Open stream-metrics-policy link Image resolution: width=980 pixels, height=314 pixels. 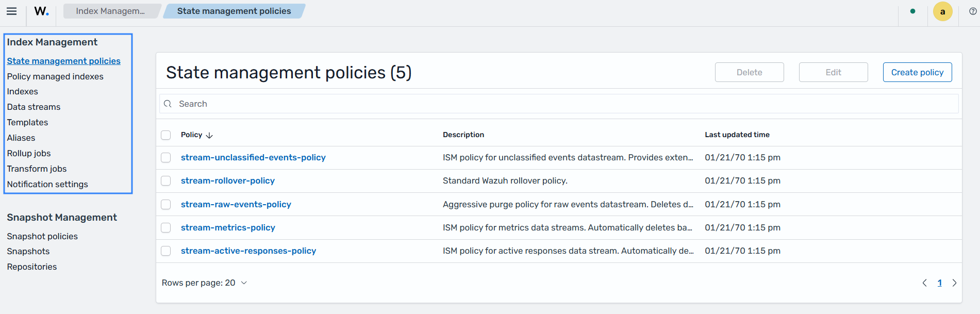coord(228,227)
